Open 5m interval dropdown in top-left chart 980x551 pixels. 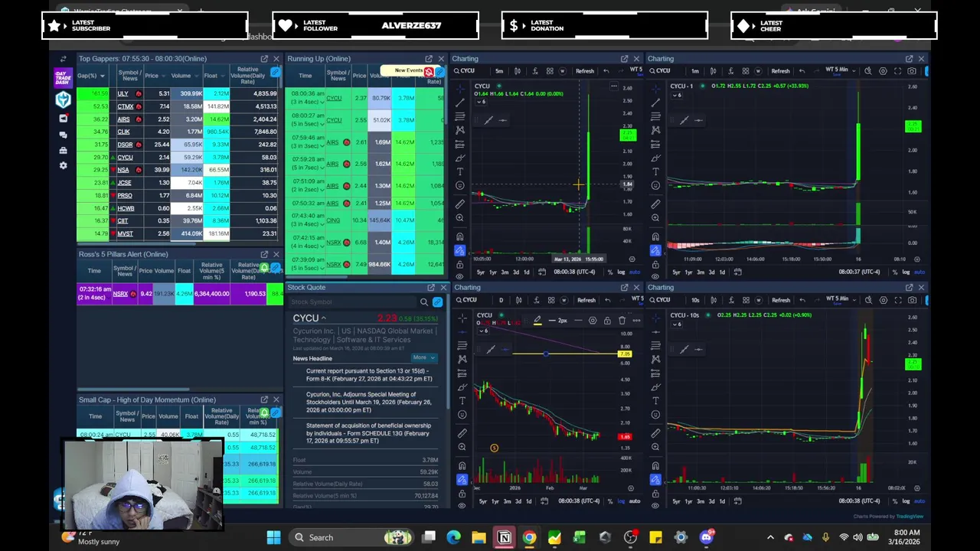499,71
